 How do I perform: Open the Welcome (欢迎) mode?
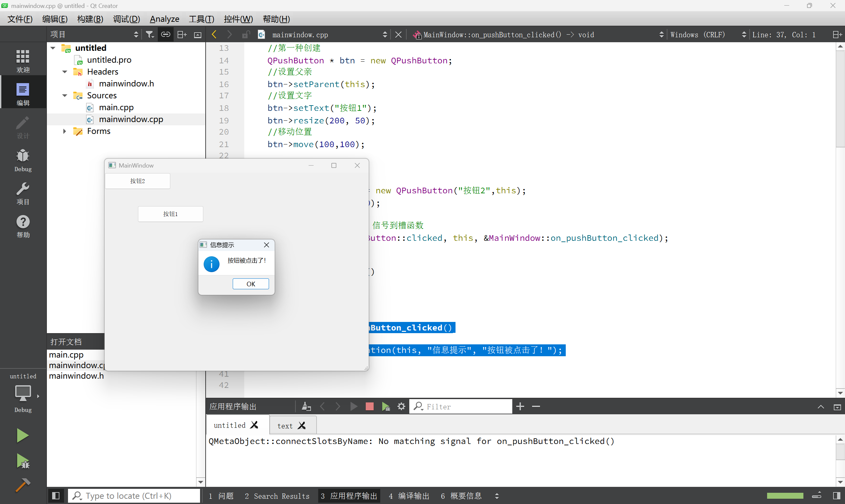click(23, 61)
